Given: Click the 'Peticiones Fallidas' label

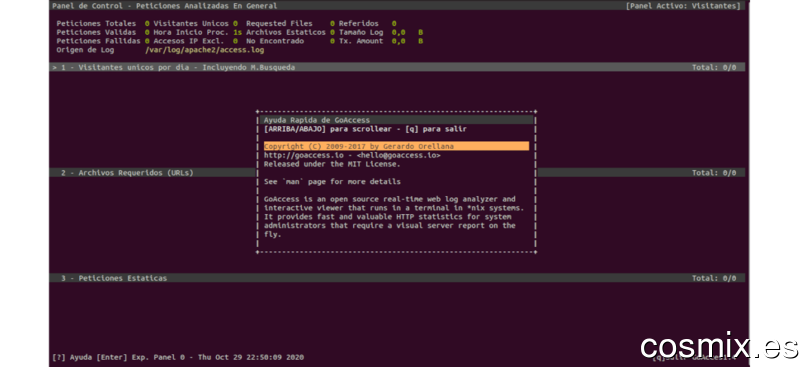Looking at the screenshot, I should [98, 41].
